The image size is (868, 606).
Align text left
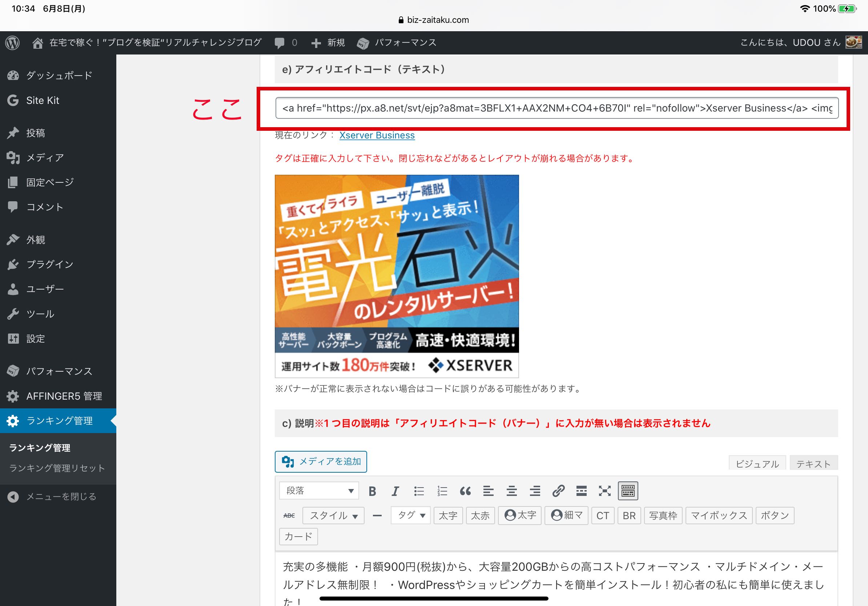[x=489, y=491]
